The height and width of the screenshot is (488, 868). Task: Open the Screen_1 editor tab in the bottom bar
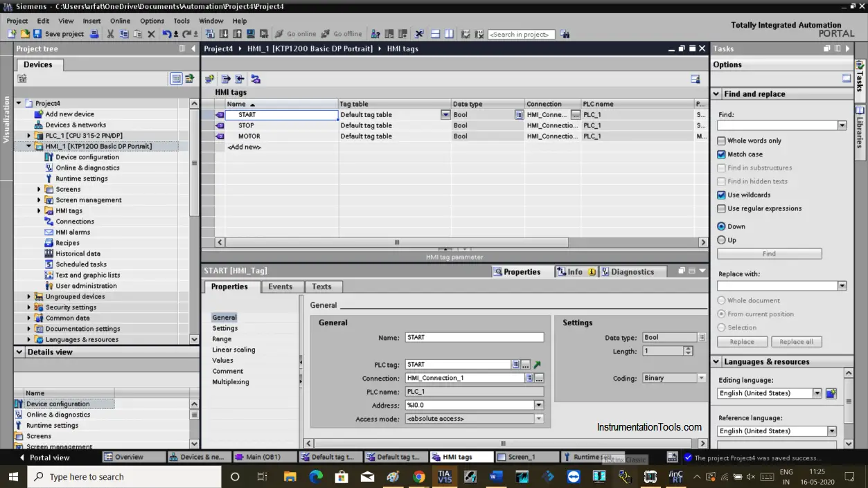click(x=526, y=458)
